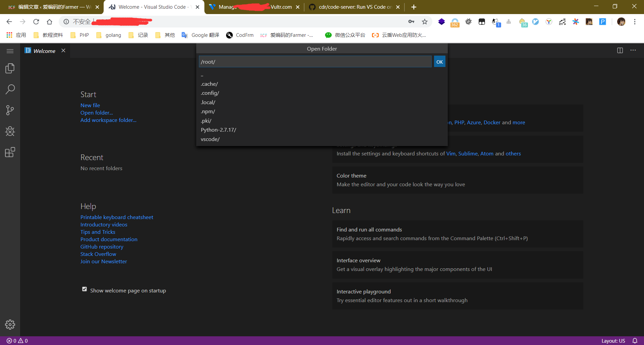Close the Welcome editor tab
The image size is (644, 345).
click(63, 51)
